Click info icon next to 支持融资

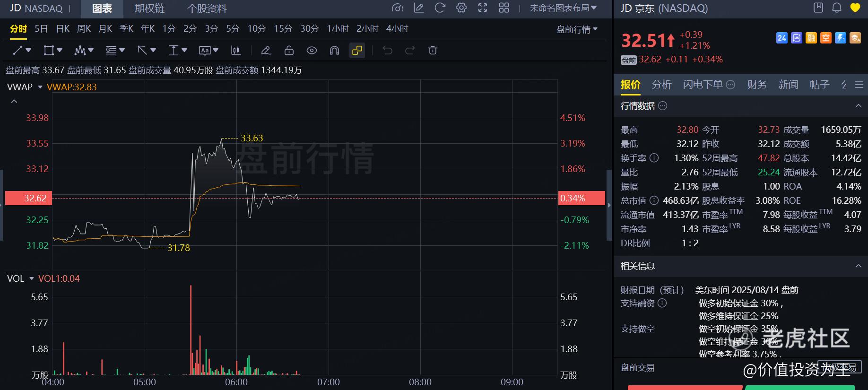[x=662, y=303]
